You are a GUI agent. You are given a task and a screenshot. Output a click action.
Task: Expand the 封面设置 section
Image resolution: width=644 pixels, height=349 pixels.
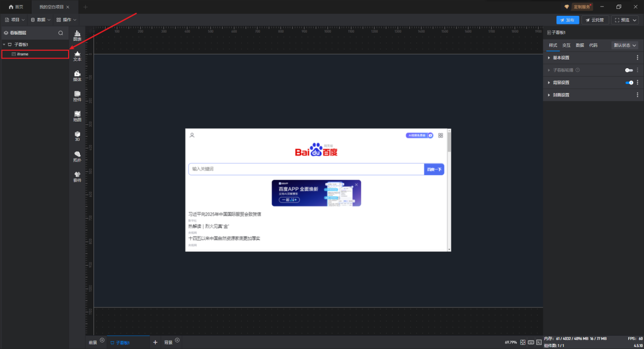coord(549,95)
